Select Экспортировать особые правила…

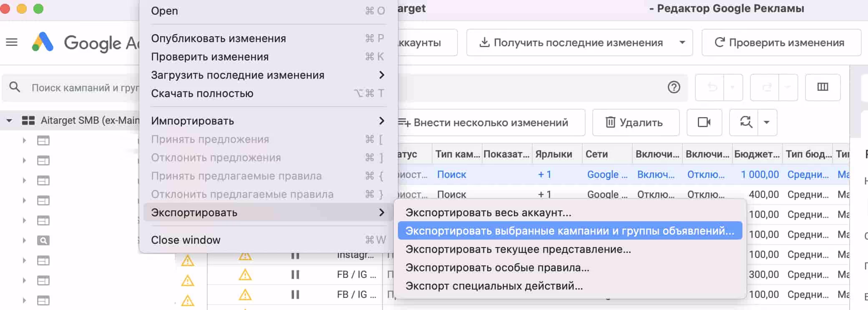pyautogui.click(x=570, y=267)
